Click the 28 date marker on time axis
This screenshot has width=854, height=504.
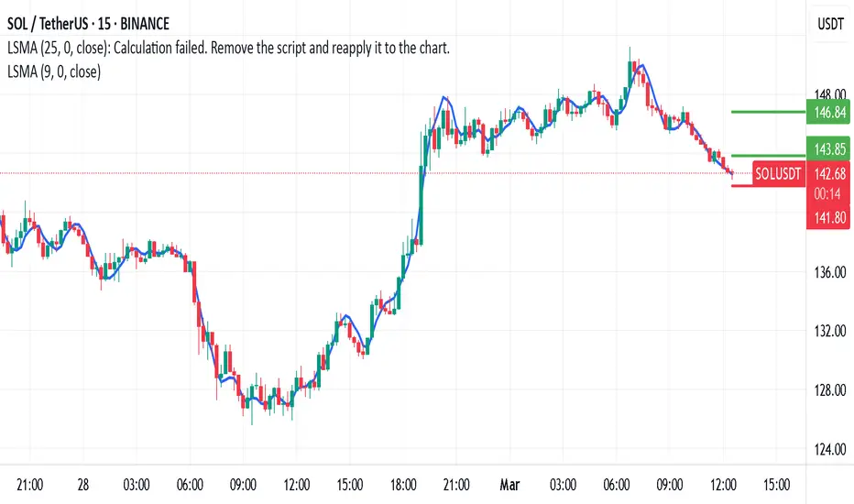[82, 485]
